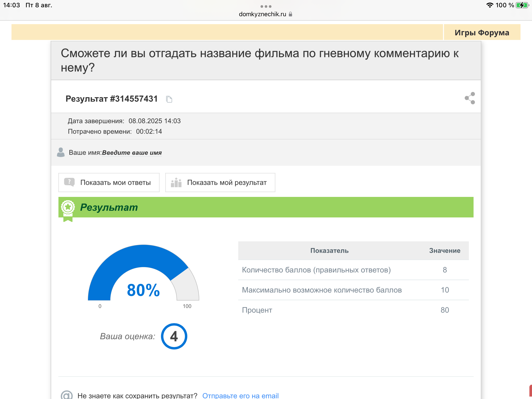
Task: Tap the 14:03 clock in status bar
Action: (x=11, y=5)
